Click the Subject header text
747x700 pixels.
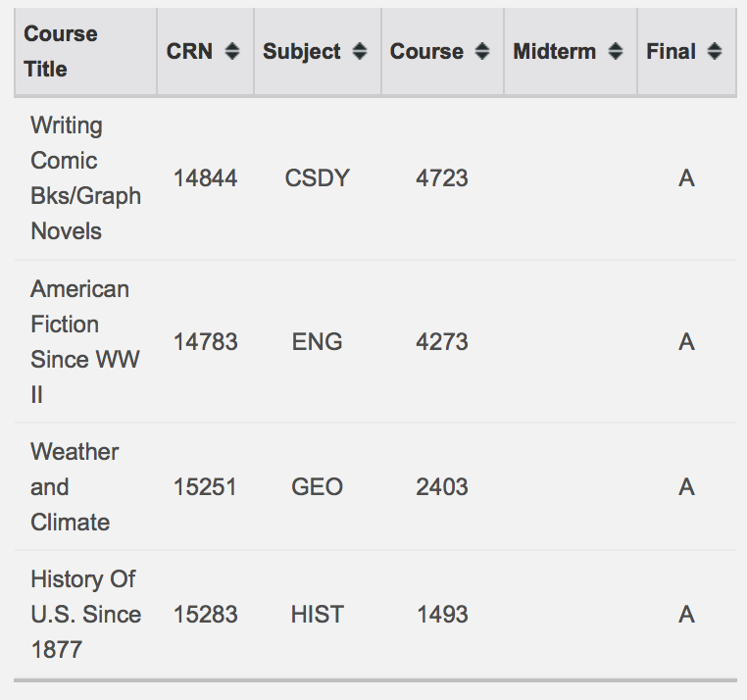[302, 51]
